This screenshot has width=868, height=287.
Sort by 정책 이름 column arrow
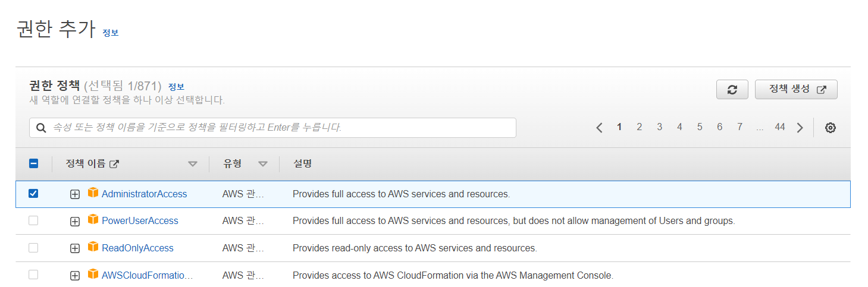tap(192, 164)
